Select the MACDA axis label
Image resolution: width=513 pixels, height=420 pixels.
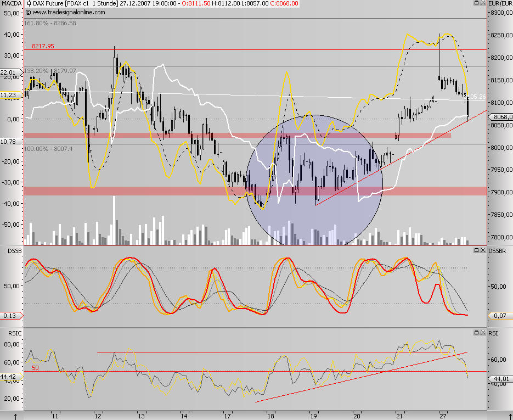12,4
